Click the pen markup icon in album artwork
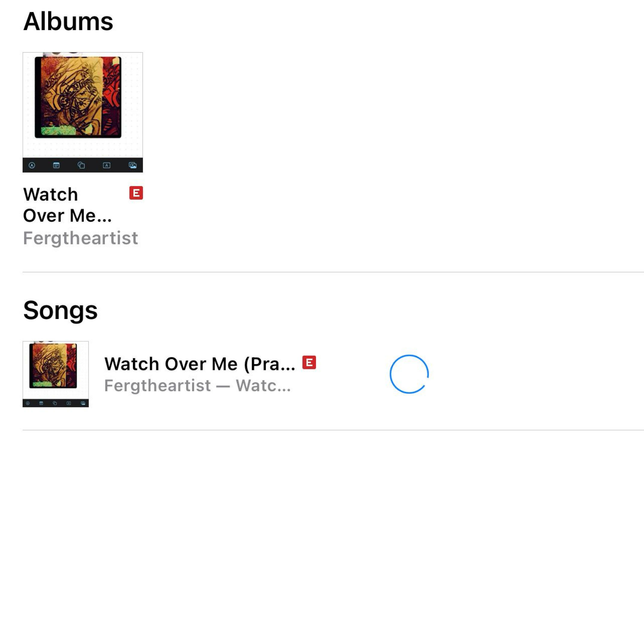This screenshot has width=644, height=644. (x=32, y=165)
